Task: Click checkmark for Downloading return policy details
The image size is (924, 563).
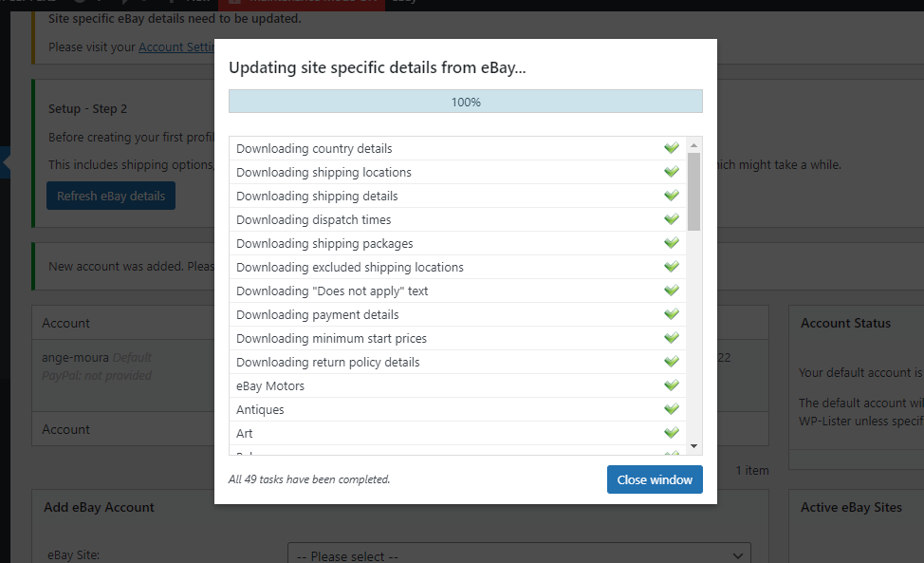Action: (672, 362)
